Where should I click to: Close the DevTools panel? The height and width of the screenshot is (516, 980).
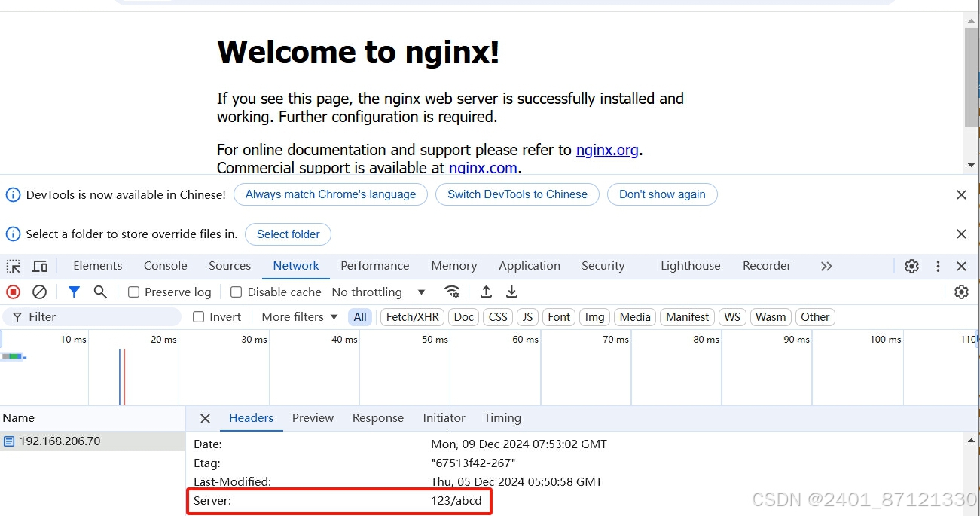(x=961, y=266)
